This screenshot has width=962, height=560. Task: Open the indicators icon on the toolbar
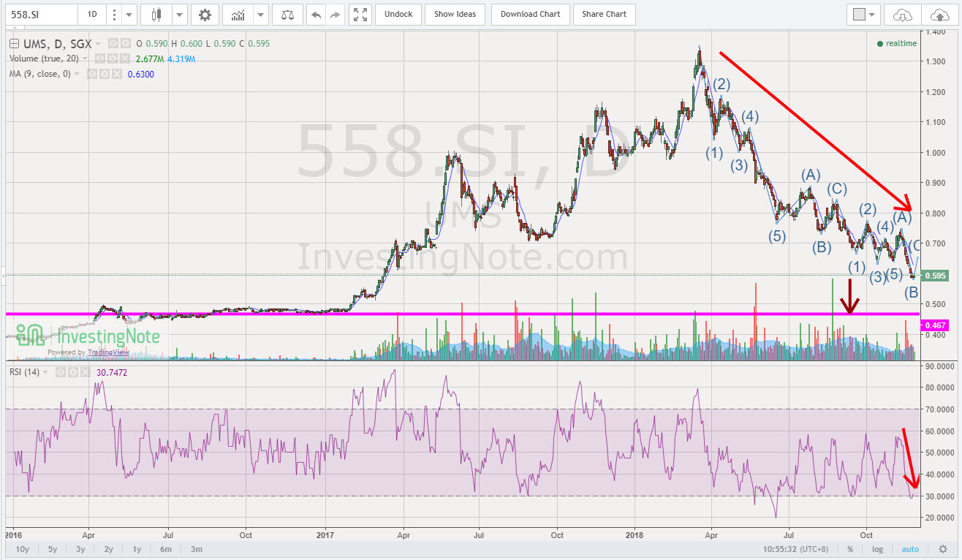(x=238, y=14)
